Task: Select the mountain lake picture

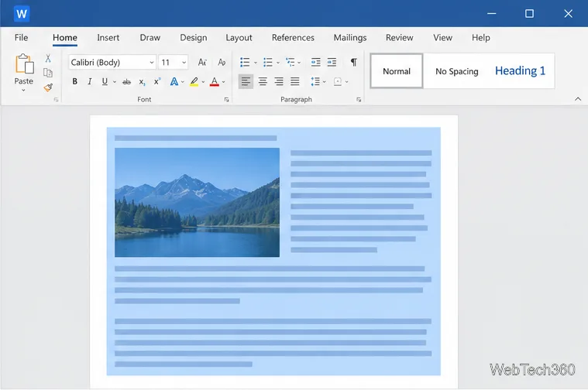Action: (197, 202)
